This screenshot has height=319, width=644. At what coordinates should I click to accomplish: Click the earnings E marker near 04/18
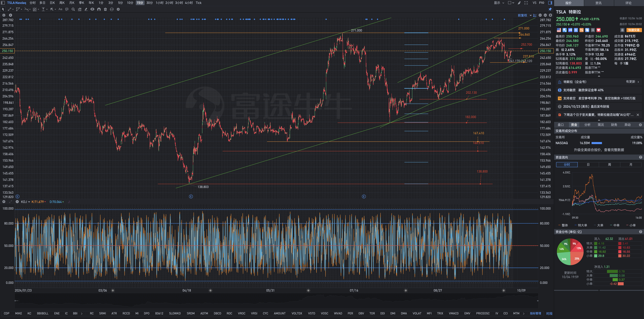point(191,197)
